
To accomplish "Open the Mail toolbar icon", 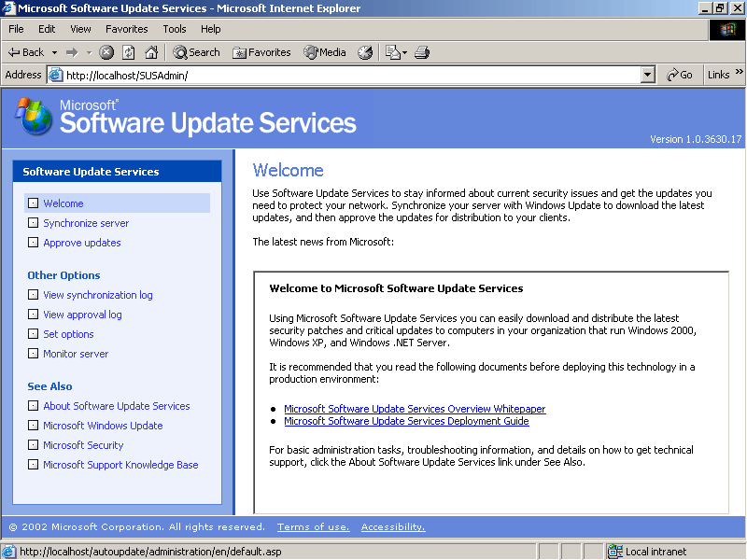I will click(395, 52).
